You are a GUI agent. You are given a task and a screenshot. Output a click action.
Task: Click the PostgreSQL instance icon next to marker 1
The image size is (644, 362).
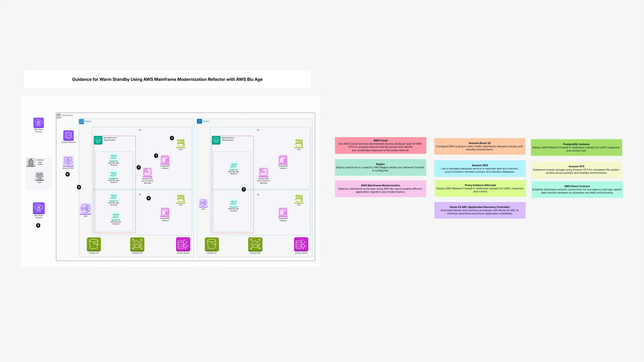[165, 160]
